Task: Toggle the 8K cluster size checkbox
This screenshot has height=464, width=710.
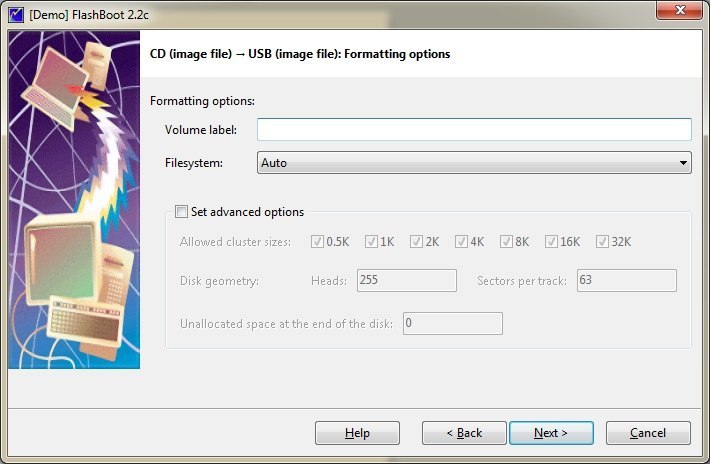Action: point(506,242)
